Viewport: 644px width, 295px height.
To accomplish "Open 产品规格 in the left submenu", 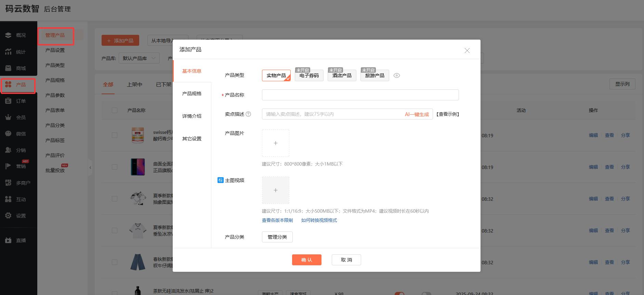I will tap(55, 80).
